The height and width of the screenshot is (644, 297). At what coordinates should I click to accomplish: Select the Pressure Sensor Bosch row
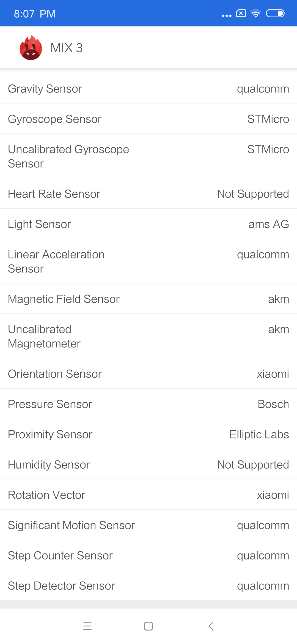click(148, 404)
